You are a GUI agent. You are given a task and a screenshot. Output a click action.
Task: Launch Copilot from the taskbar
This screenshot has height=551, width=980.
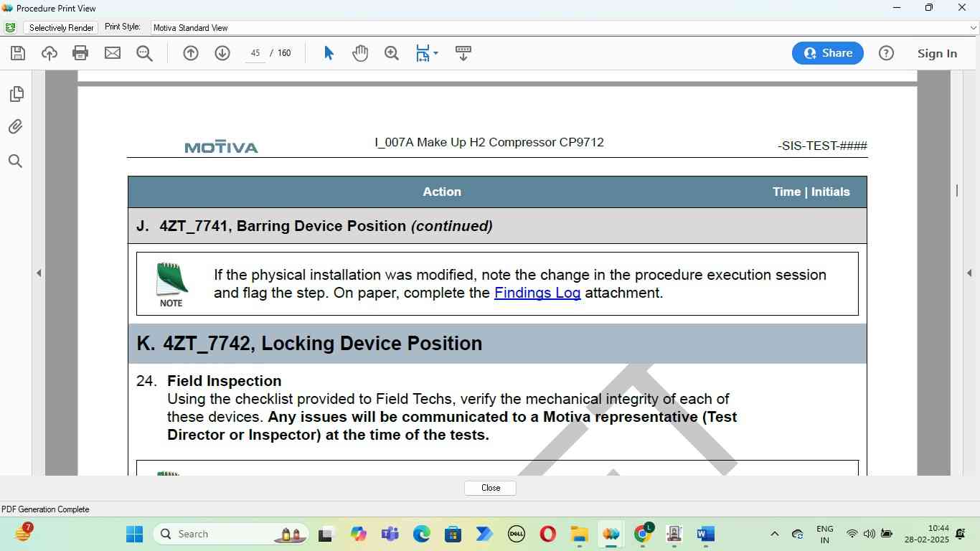(358, 534)
